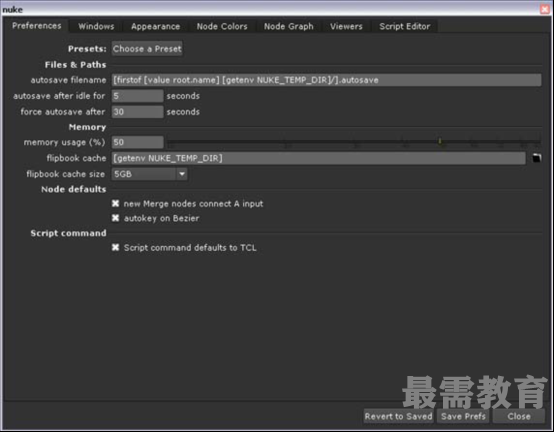
Task: Click memory usage percent field
Action: pos(137,142)
